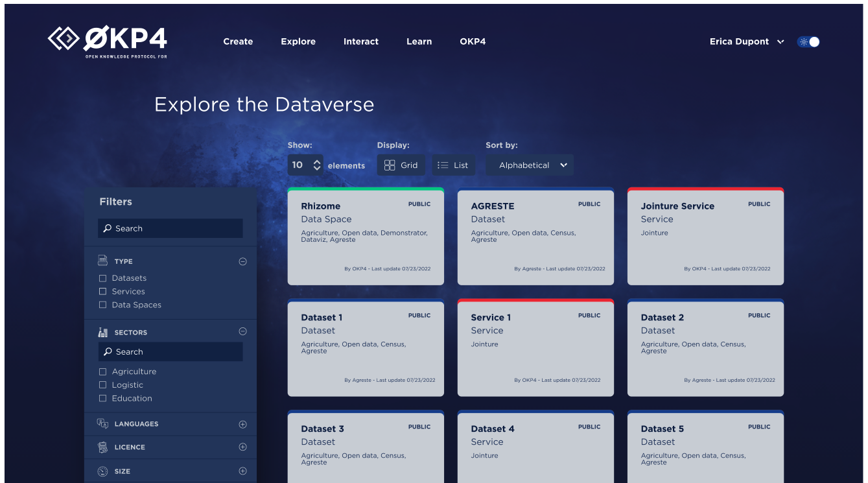Collapse the Type filter section
This screenshot has width=868, height=483.
(x=242, y=261)
